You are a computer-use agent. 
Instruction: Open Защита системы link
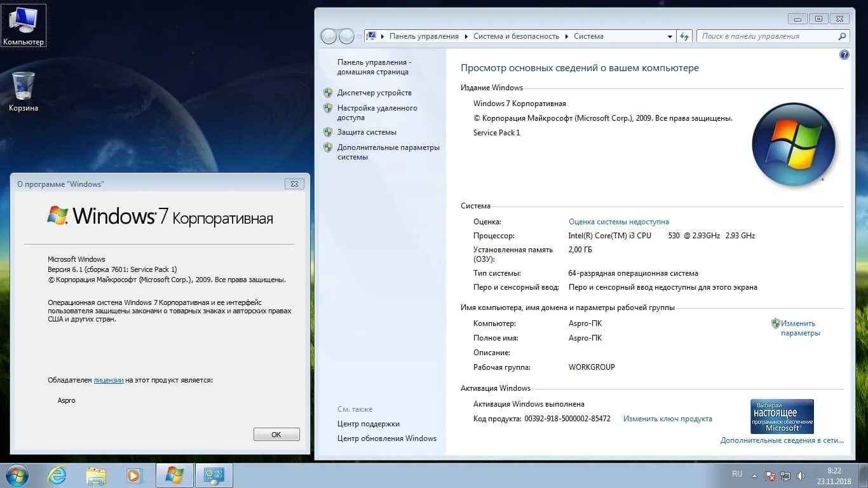367,132
